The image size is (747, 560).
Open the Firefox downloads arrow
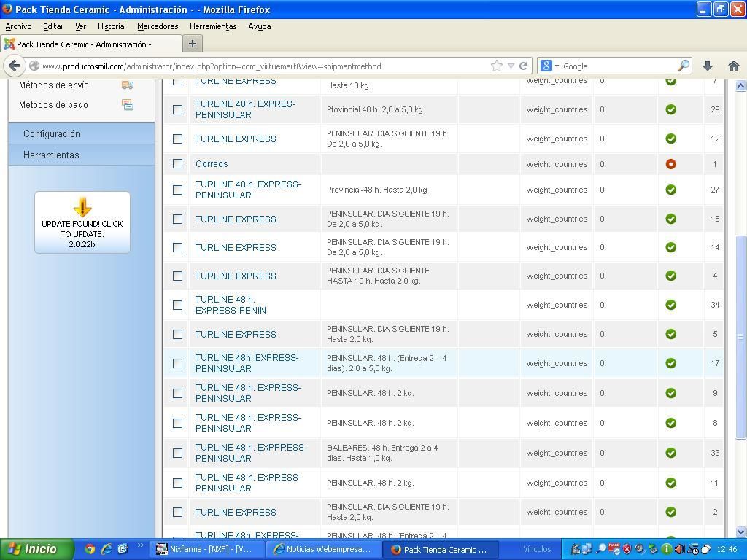708,66
